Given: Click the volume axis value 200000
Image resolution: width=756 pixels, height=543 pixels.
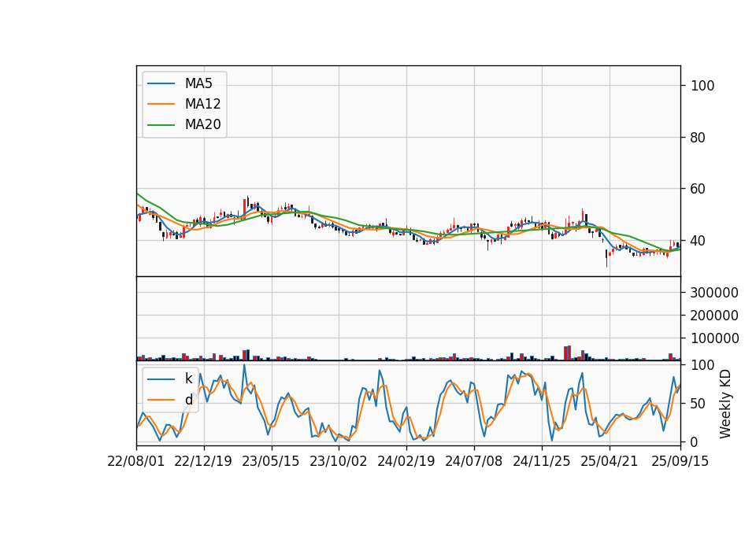Looking at the screenshot, I should 714,316.
